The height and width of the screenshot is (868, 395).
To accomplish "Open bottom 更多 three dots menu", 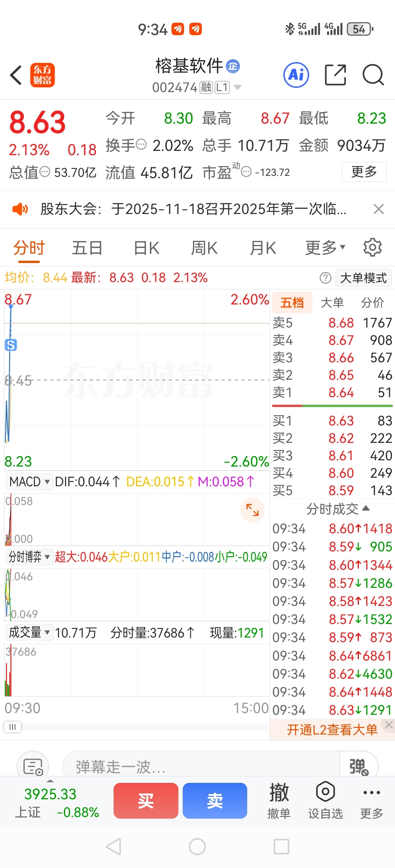I will (x=372, y=800).
